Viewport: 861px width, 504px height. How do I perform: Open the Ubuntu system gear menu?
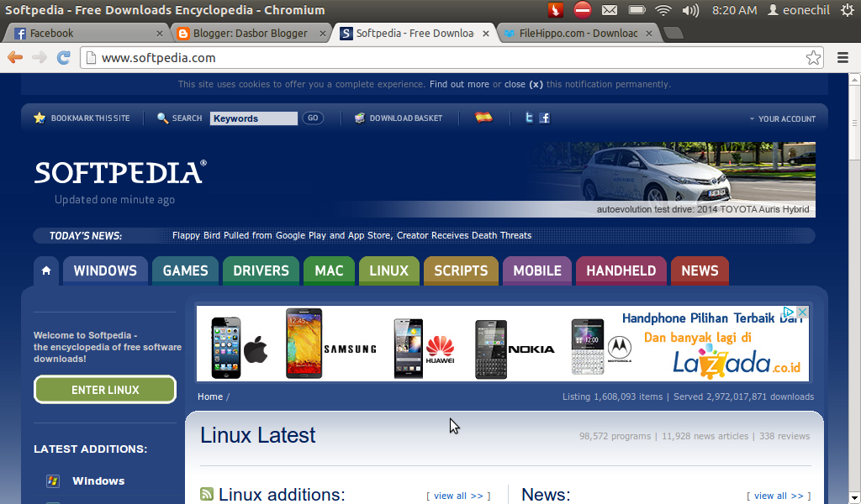point(849,10)
